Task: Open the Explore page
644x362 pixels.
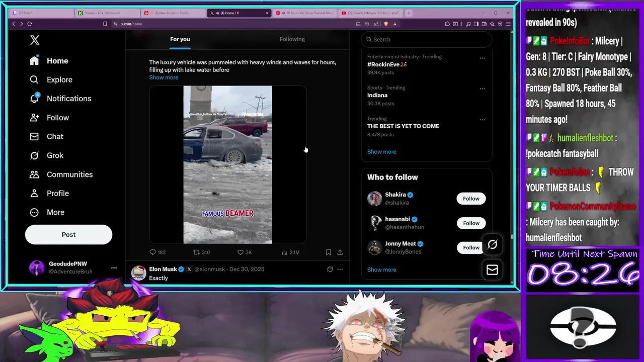Action: 51,79
